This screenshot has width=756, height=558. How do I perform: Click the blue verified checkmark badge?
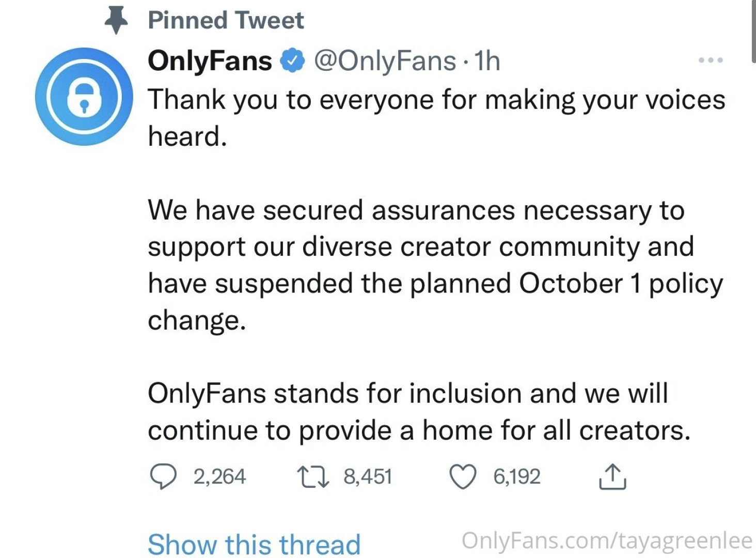[292, 61]
